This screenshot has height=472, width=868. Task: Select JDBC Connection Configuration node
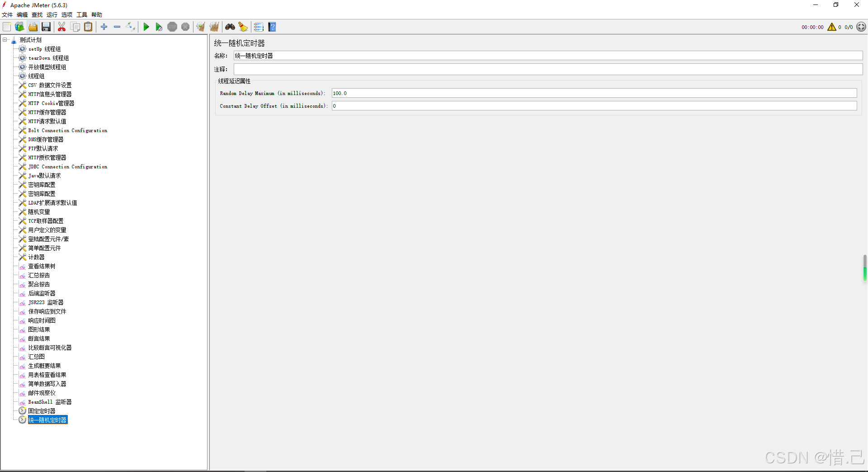pyautogui.click(x=68, y=167)
